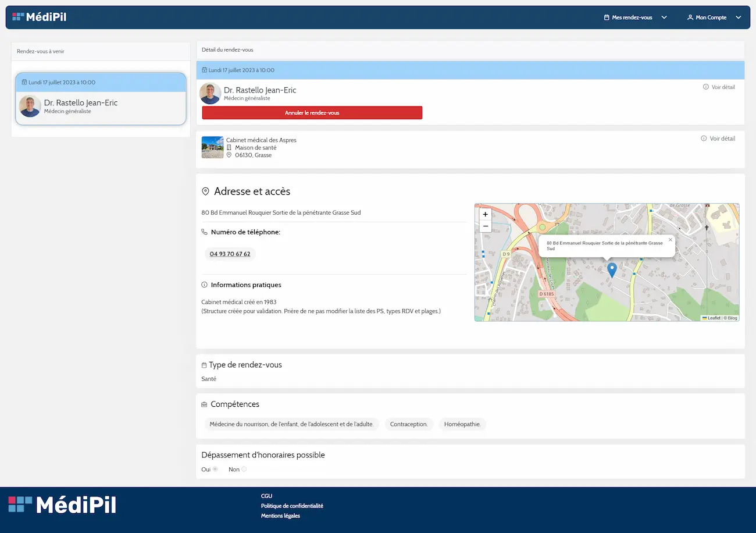Click the info icon next to doctor's Voir détail
Image resolution: width=756 pixels, height=533 pixels.
click(x=706, y=87)
